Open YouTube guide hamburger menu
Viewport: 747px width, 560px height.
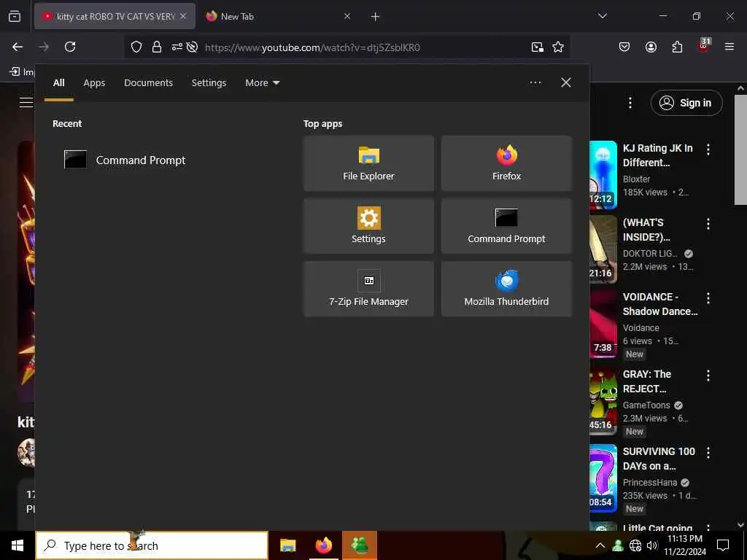(26, 102)
